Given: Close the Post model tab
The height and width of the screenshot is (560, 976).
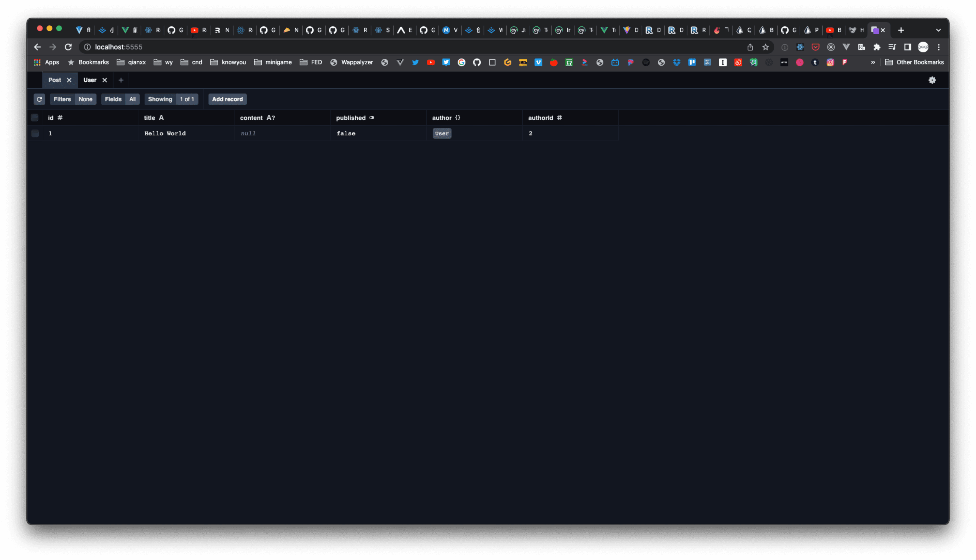Looking at the screenshot, I should [x=69, y=80].
